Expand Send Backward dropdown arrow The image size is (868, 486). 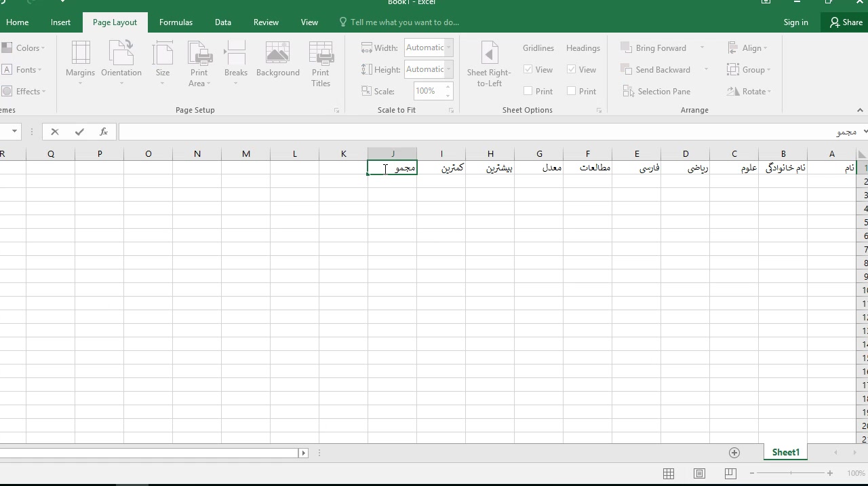tap(706, 70)
